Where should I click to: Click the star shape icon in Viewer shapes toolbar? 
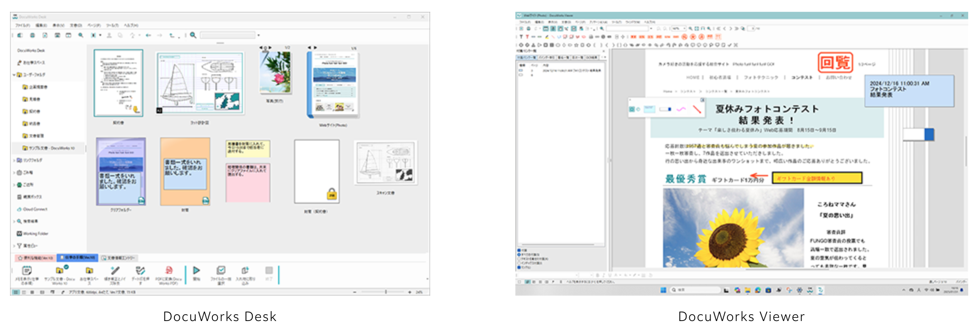[x=576, y=45]
